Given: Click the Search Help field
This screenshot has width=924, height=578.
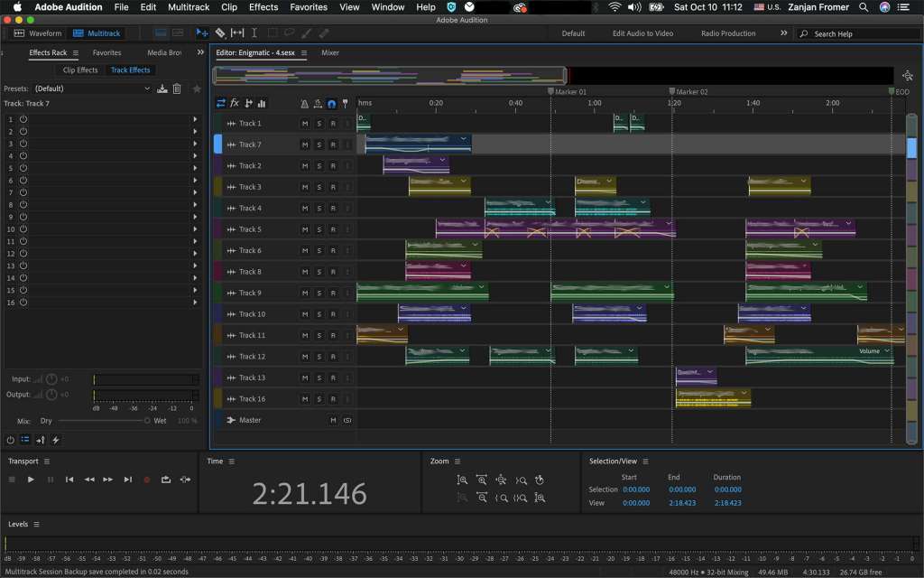Looking at the screenshot, I should pos(858,33).
